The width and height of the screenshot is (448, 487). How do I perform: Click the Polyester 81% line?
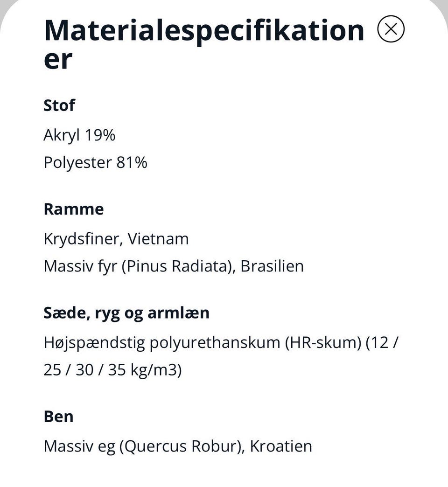pos(95,162)
